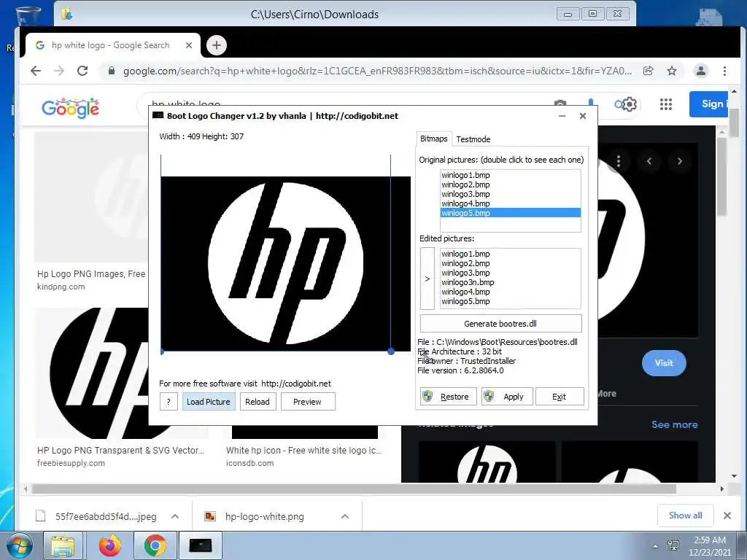The height and width of the screenshot is (560, 747).
Task: Open Google search settings gear
Action: pos(630,104)
